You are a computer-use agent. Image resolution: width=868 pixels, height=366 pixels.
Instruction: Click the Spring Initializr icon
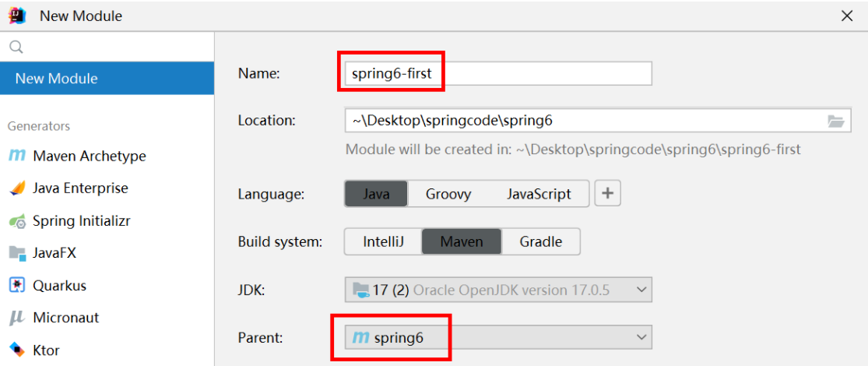(17, 221)
